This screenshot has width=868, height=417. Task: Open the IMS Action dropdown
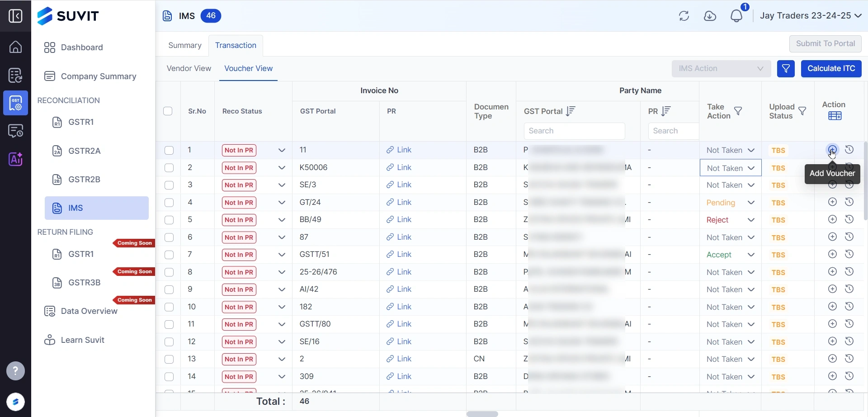click(x=721, y=69)
